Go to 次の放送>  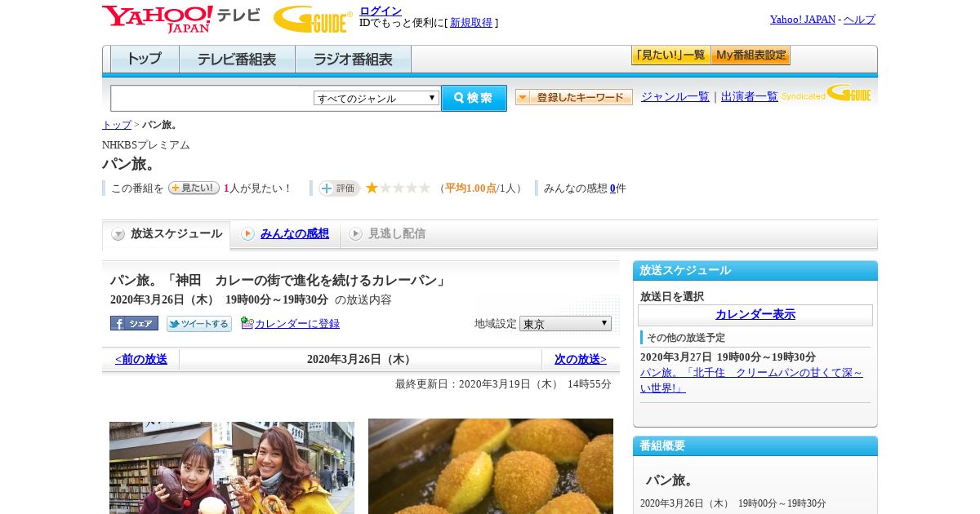click(581, 359)
